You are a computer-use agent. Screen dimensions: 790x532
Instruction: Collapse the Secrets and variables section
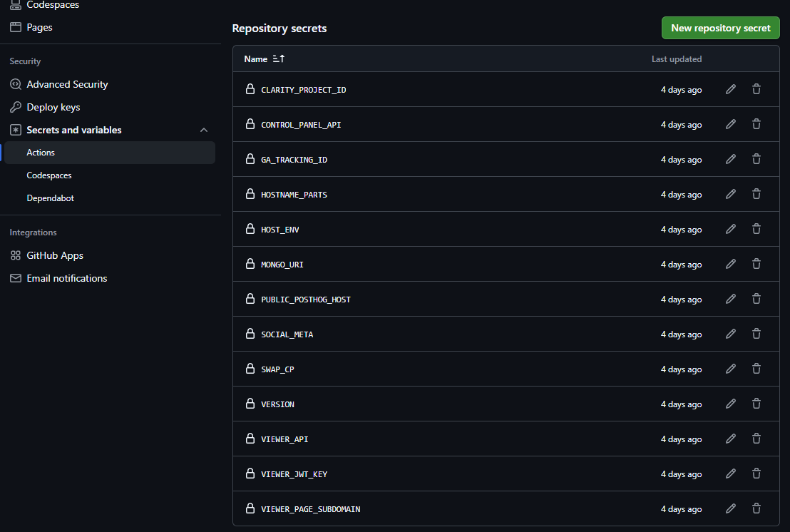[x=204, y=130]
